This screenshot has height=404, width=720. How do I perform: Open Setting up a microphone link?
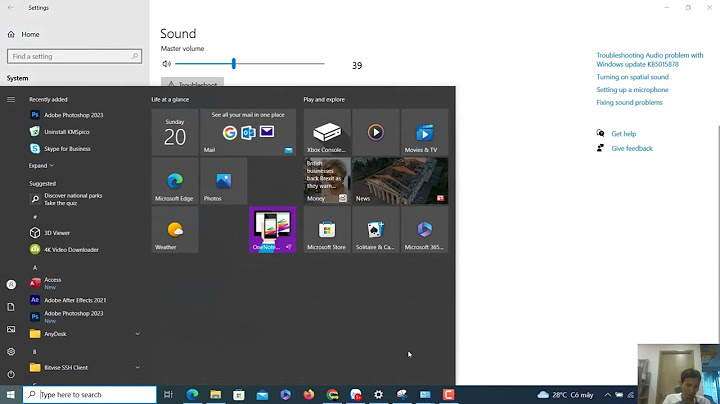[633, 90]
